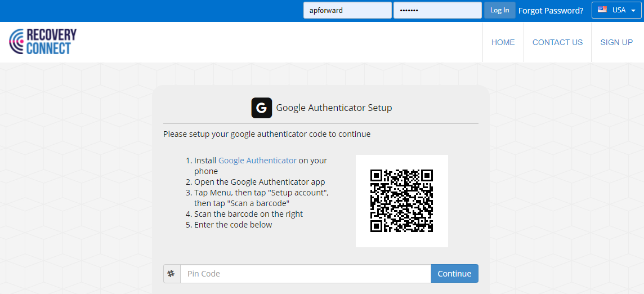This screenshot has height=294, width=644.
Task: Open the Google Authenticator install link
Action: (x=257, y=161)
